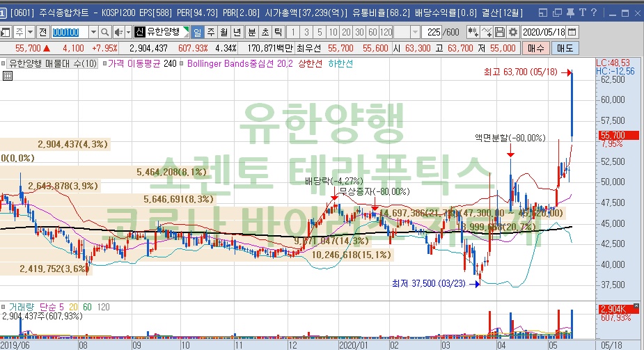Click the T font icon in title bar
The width and height of the screenshot is (644, 350).
click(583, 13)
